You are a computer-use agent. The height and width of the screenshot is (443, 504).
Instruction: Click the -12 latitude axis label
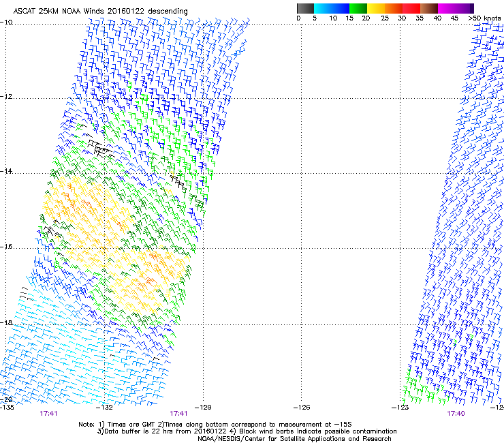(6, 97)
